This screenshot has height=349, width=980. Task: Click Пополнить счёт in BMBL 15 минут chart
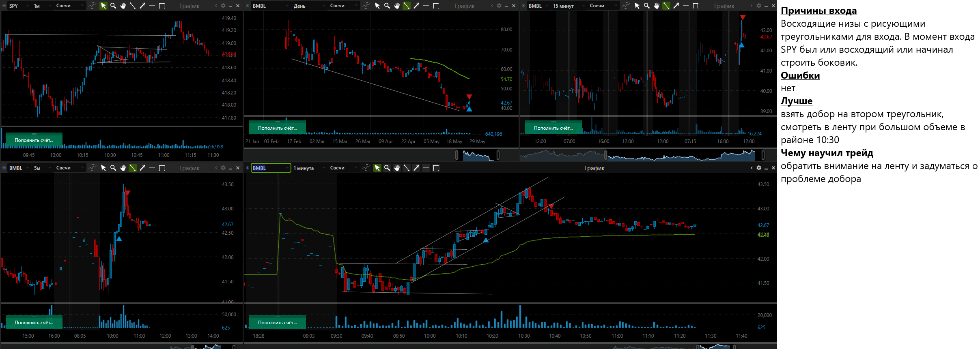click(x=553, y=128)
